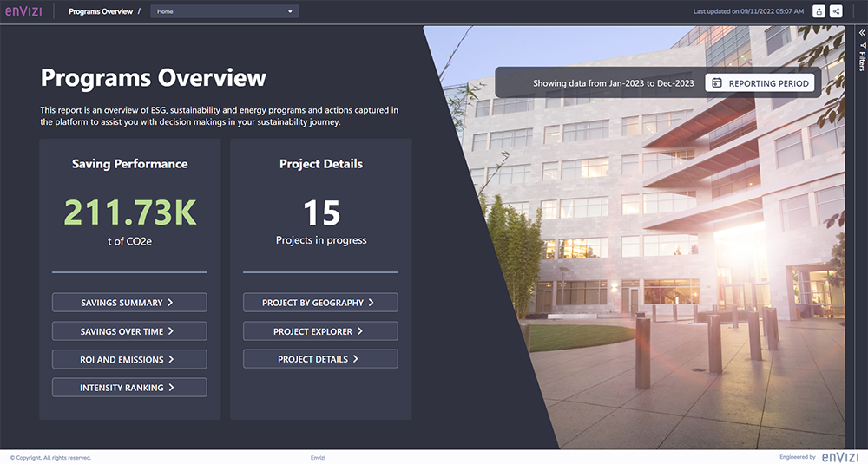Viewport: 868px width, 464px height.
Task: Launch the Project Explorer
Action: 320,331
